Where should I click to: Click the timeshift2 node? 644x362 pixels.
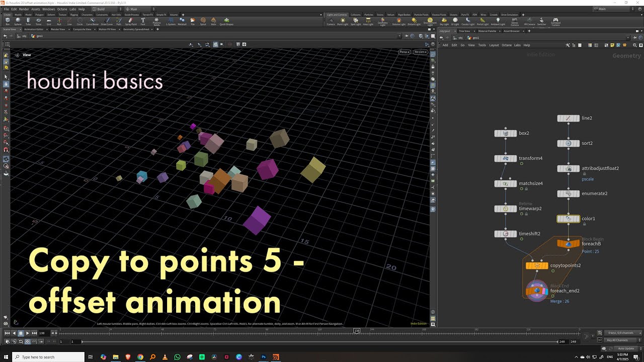(506, 234)
